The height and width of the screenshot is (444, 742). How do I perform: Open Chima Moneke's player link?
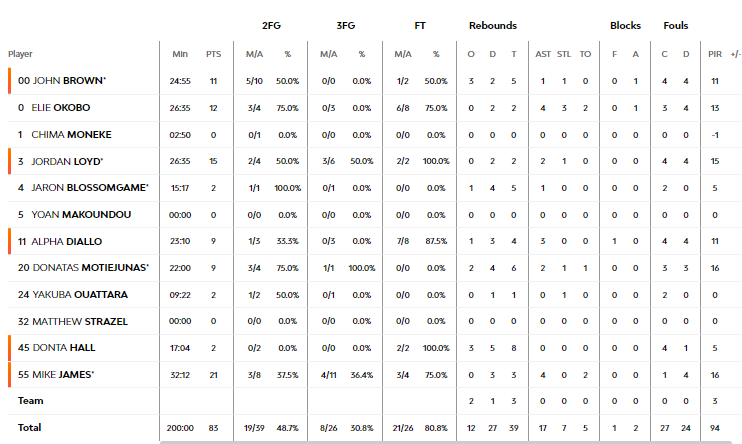point(71,135)
